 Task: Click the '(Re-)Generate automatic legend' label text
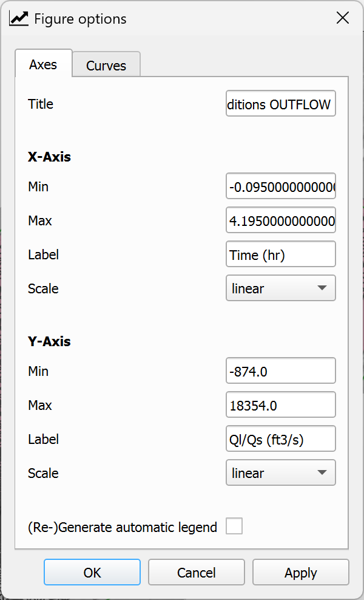click(x=123, y=527)
